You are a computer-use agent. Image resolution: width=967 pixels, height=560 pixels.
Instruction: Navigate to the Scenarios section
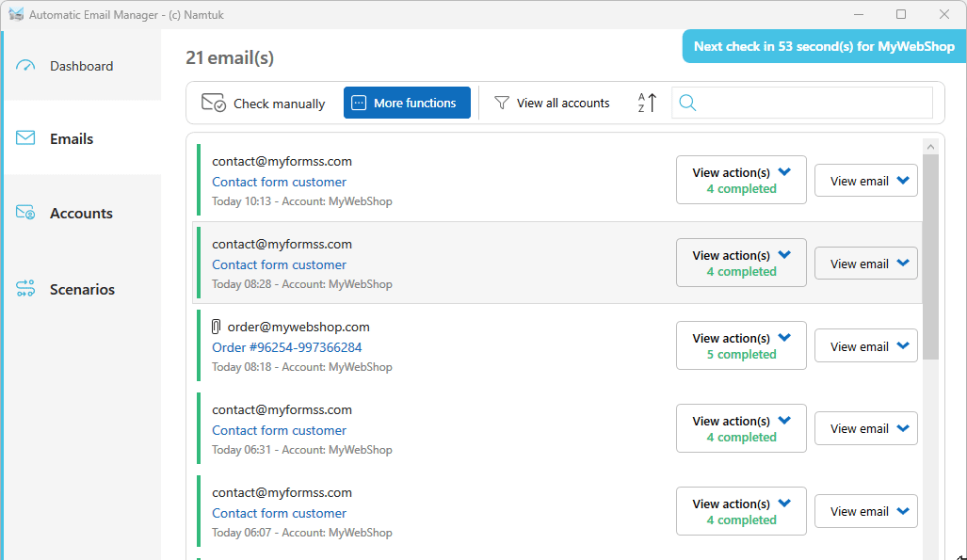pyautogui.click(x=82, y=289)
